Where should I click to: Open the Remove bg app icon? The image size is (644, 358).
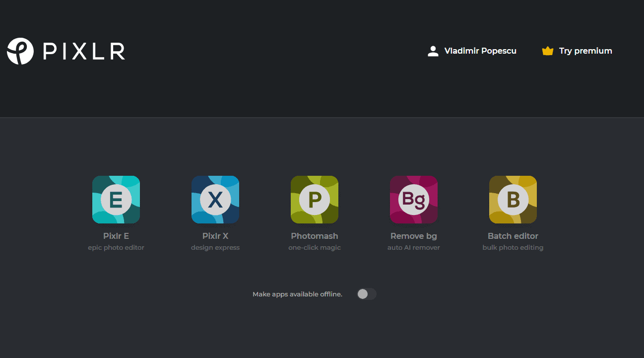[414, 200]
